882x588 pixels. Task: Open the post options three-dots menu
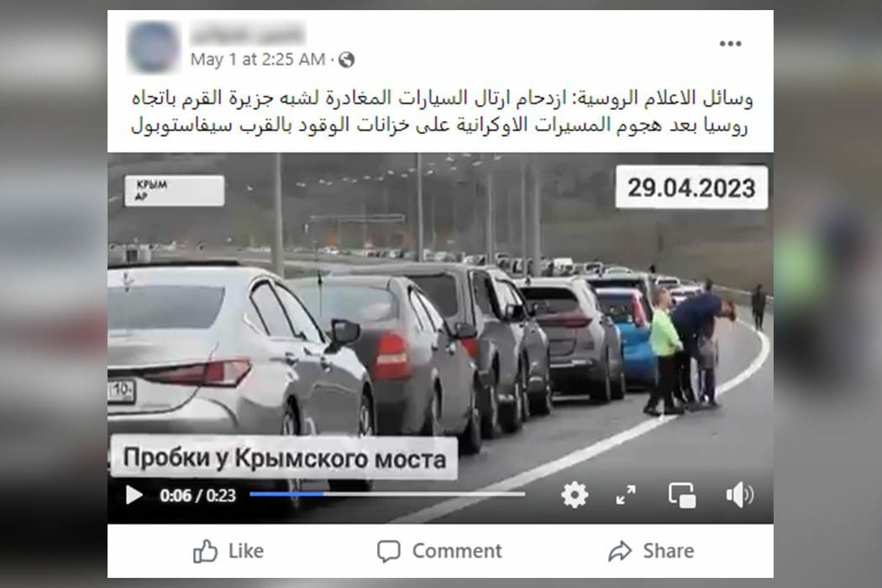coord(730,44)
